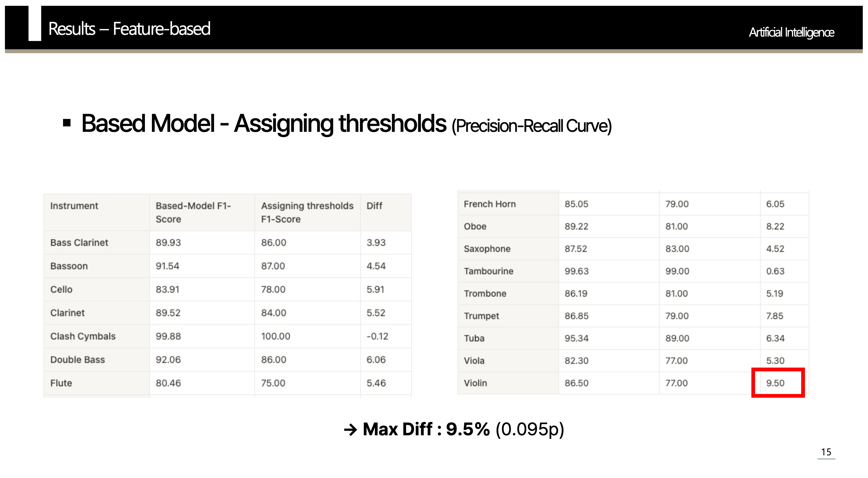Image resolution: width=868 pixels, height=478 pixels.
Task: Select the "Instrument" column header
Action: 74,206
